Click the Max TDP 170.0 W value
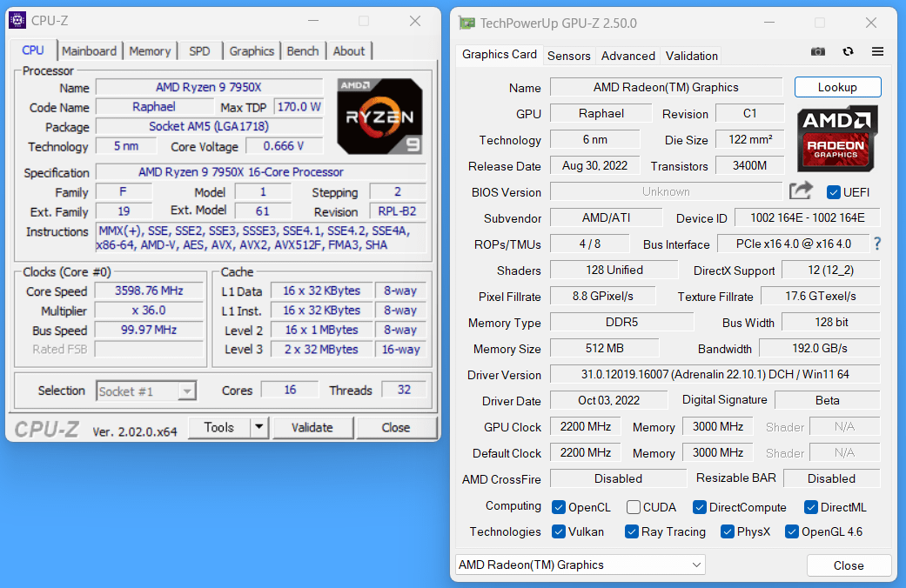The width and height of the screenshot is (906, 588). click(x=299, y=107)
